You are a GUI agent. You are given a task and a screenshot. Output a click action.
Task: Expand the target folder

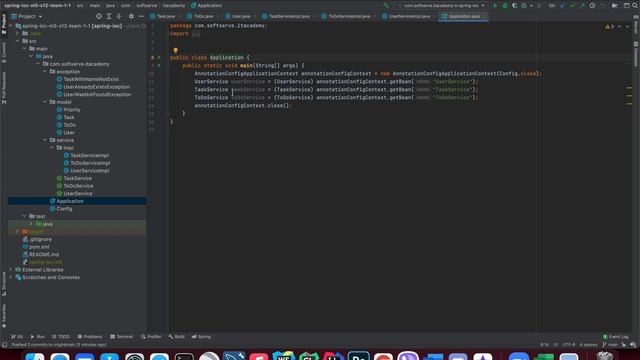click(x=18, y=231)
